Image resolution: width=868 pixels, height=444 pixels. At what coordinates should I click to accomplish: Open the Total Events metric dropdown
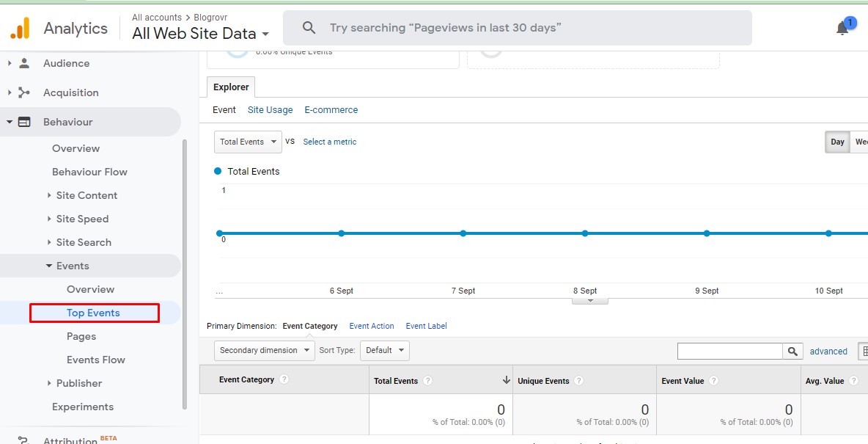click(248, 142)
